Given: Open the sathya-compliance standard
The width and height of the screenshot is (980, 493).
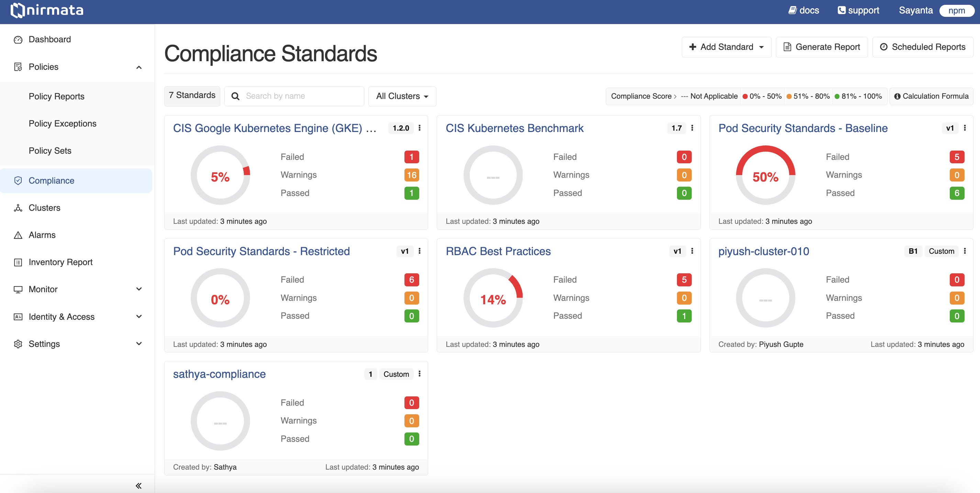Looking at the screenshot, I should tap(219, 374).
